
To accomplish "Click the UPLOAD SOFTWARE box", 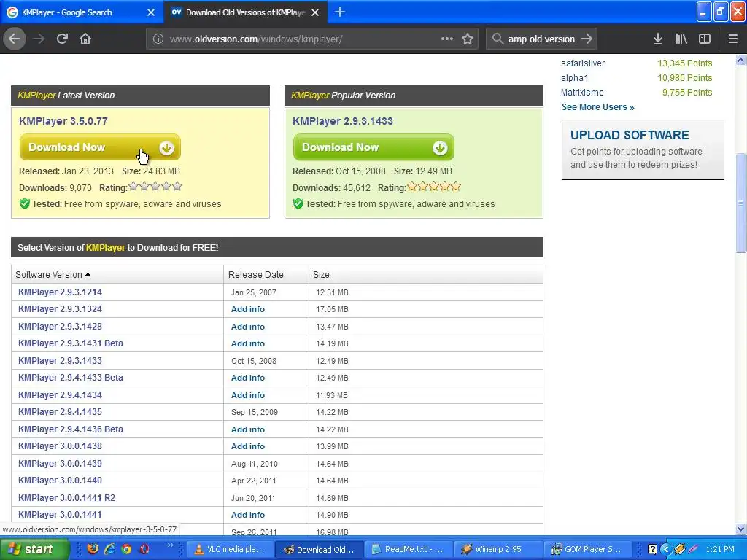I will [643, 149].
